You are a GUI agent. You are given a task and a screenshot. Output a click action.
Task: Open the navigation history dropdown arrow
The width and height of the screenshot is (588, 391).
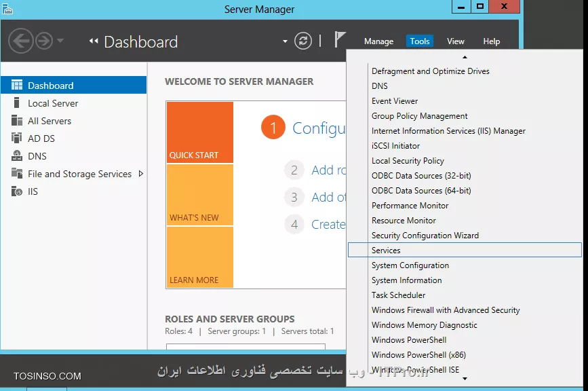(x=60, y=41)
